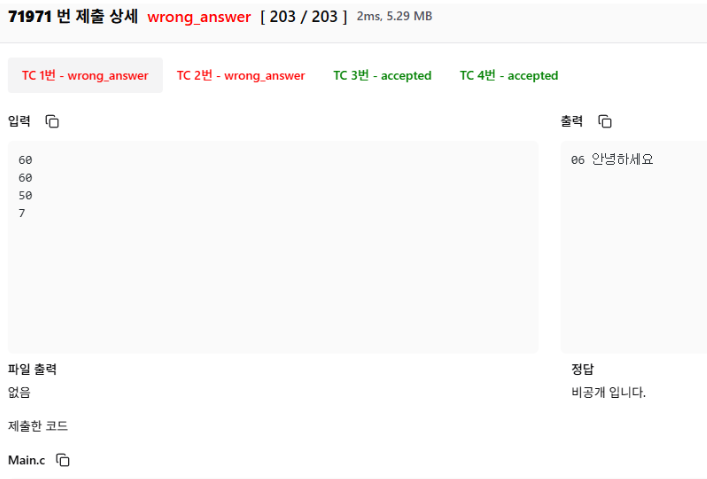Viewport: 707px width, 479px height.
Task: Click the Main.c file name
Action: click(x=27, y=460)
